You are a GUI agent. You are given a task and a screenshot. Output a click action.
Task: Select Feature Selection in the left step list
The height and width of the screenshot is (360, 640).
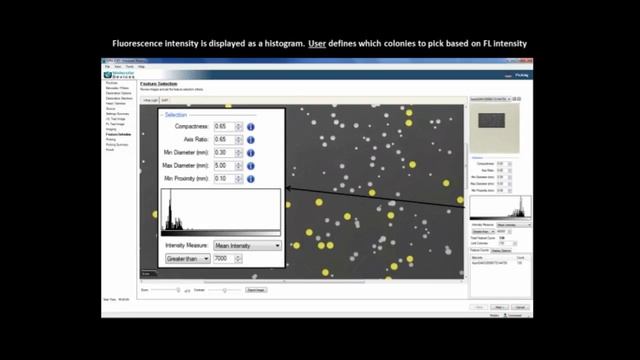(118, 134)
